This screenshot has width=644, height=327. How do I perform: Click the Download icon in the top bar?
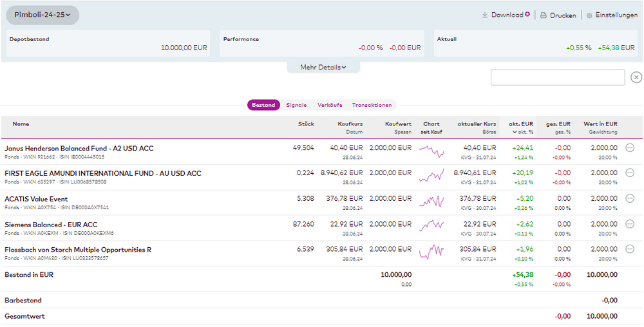[x=485, y=15]
